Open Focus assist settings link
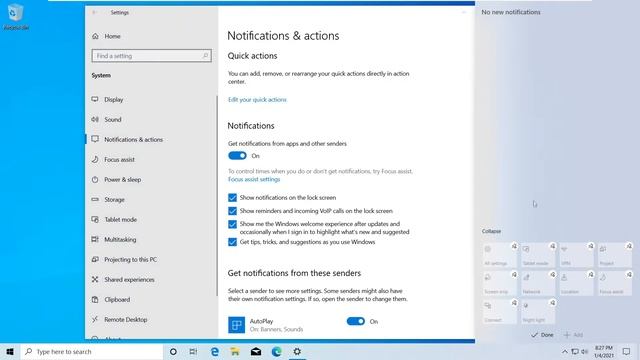This screenshot has height=360, width=640. 254,179
